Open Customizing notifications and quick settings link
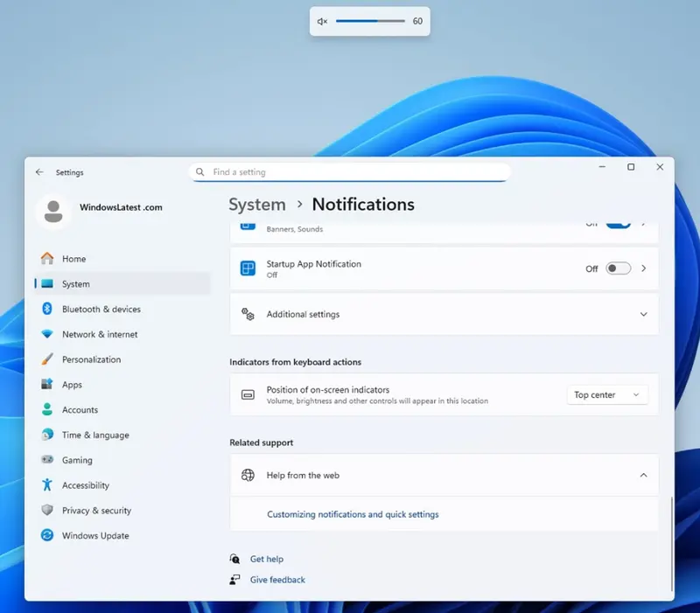 pyautogui.click(x=353, y=515)
